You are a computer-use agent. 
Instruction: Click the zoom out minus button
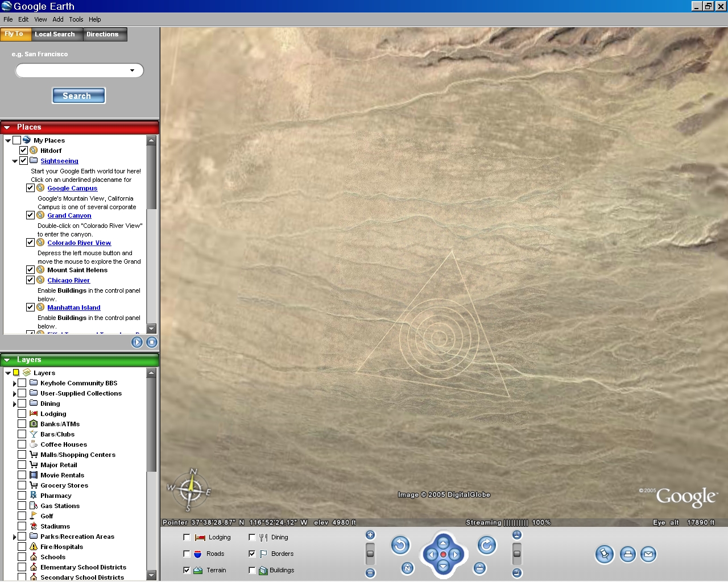[x=370, y=573]
